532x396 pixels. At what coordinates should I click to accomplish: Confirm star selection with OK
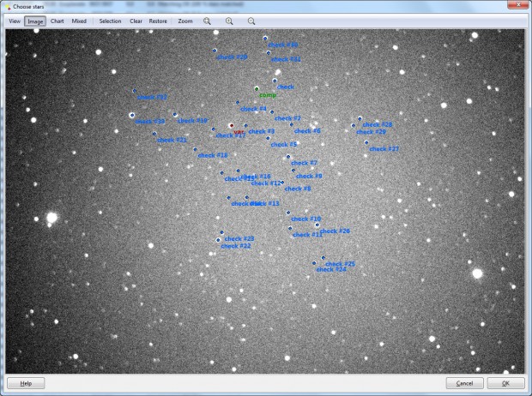tap(505, 383)
